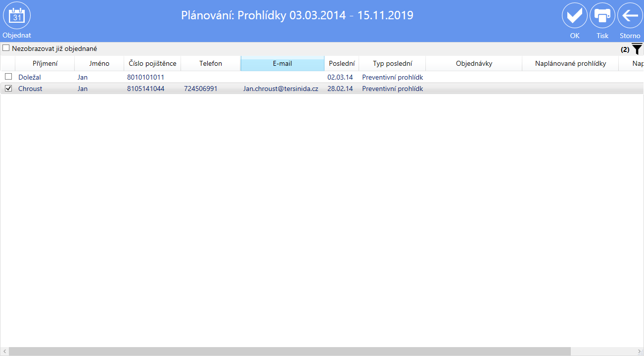Click email Jan.chroust@tersinida.cz
The image size is (644, 356).
tap(280, 89)
